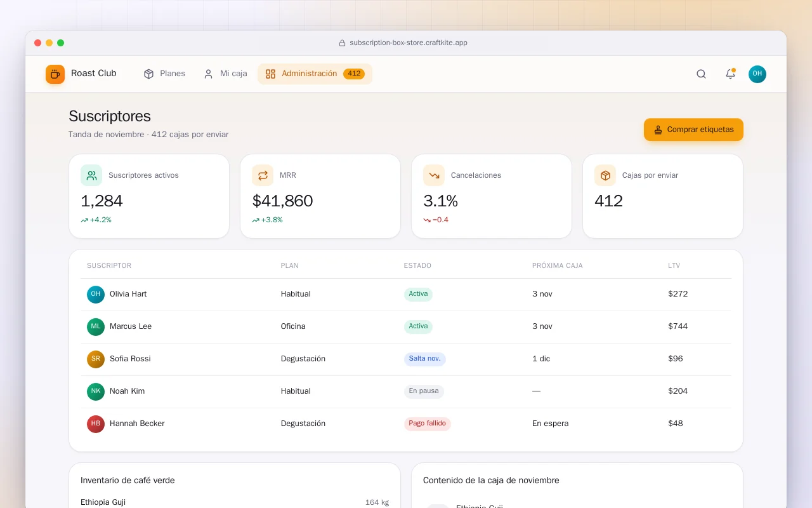Click the 412 badge on Administración
Screen dimensions: 812x508
click(354, 74)
